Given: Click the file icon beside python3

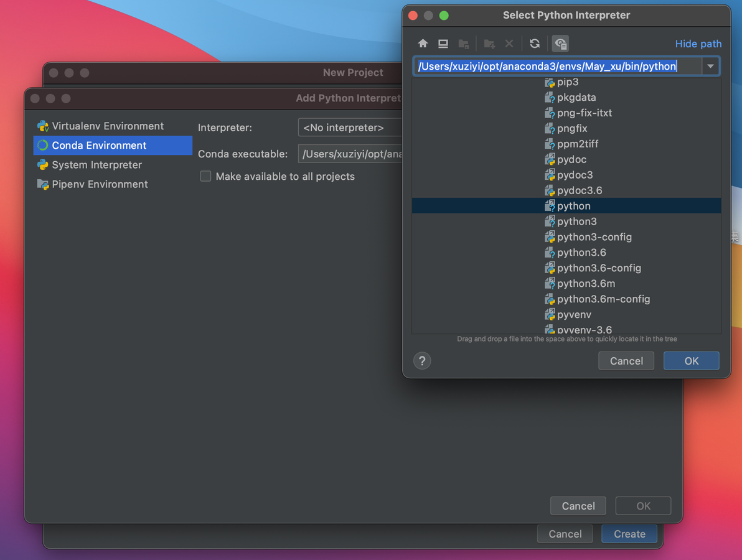Looking at the screenshot, I should tap(550, 222).
